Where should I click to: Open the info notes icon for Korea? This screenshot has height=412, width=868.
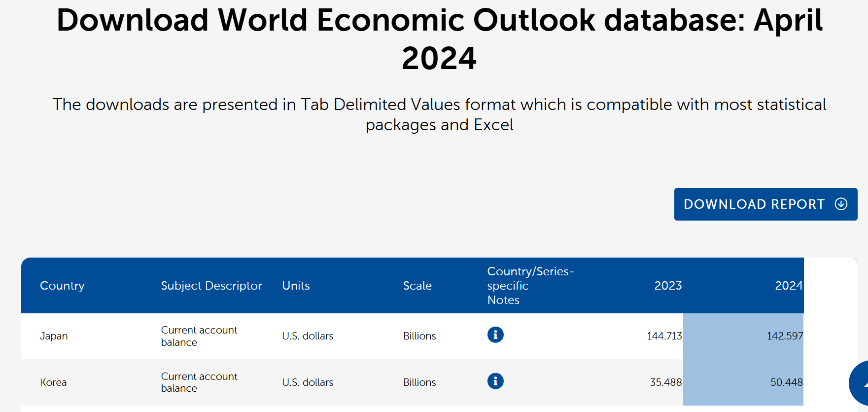pyautogui.click(x=495, y=381)
